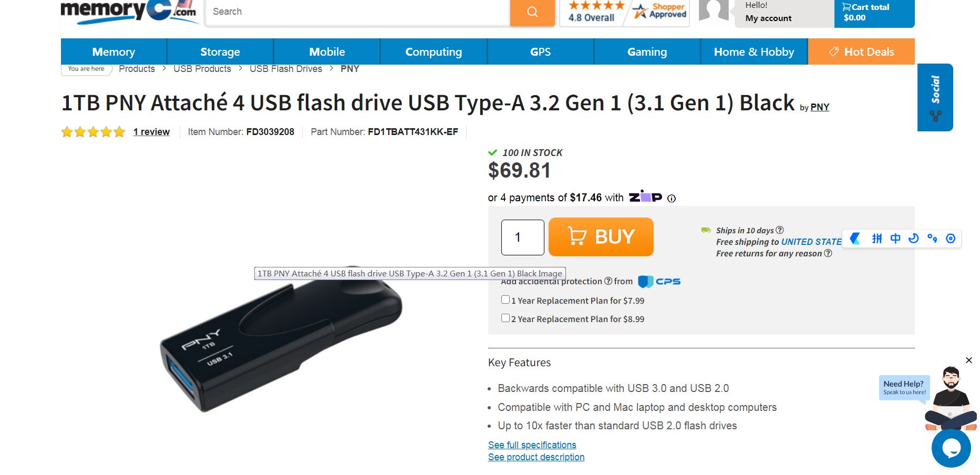Follow the See full specifications link
This screenshot has width=980, height=475.
coord(532,445)
